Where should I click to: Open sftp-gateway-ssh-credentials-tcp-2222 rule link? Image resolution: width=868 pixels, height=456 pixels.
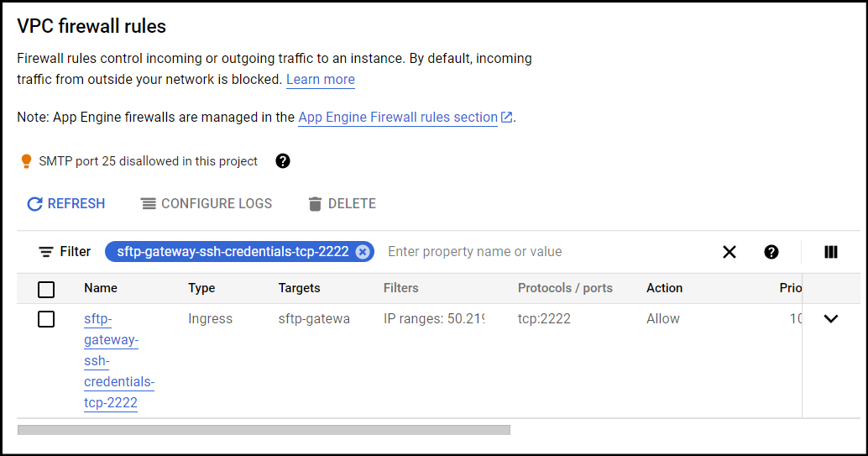[x=119, y=361]
